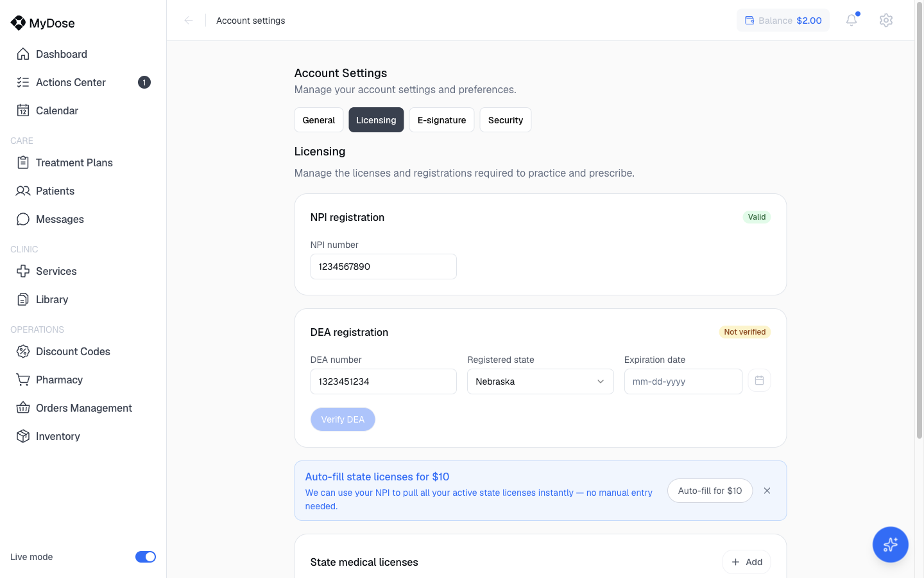924x578 pixels.
Task: Click the Patients people icon
Action: [23, 191]
